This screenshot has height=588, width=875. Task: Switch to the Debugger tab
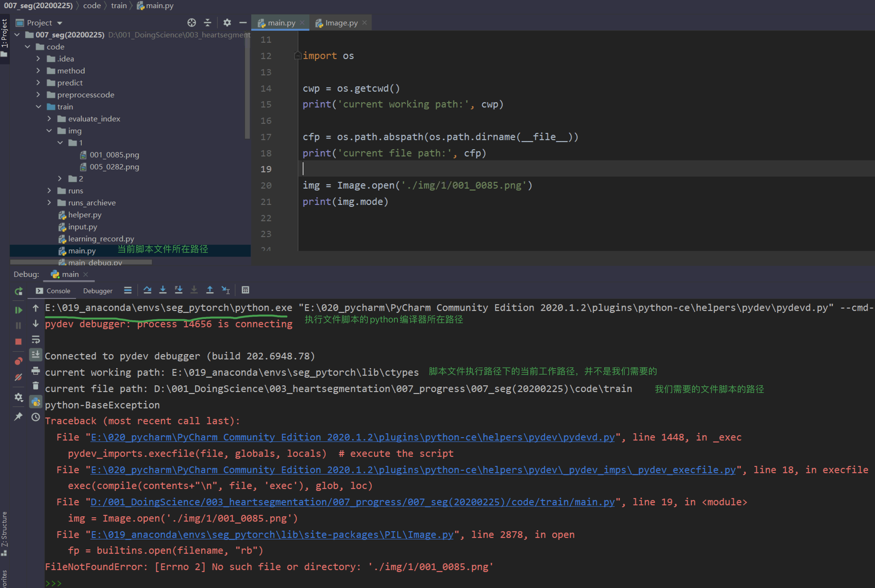click(98, 290)
